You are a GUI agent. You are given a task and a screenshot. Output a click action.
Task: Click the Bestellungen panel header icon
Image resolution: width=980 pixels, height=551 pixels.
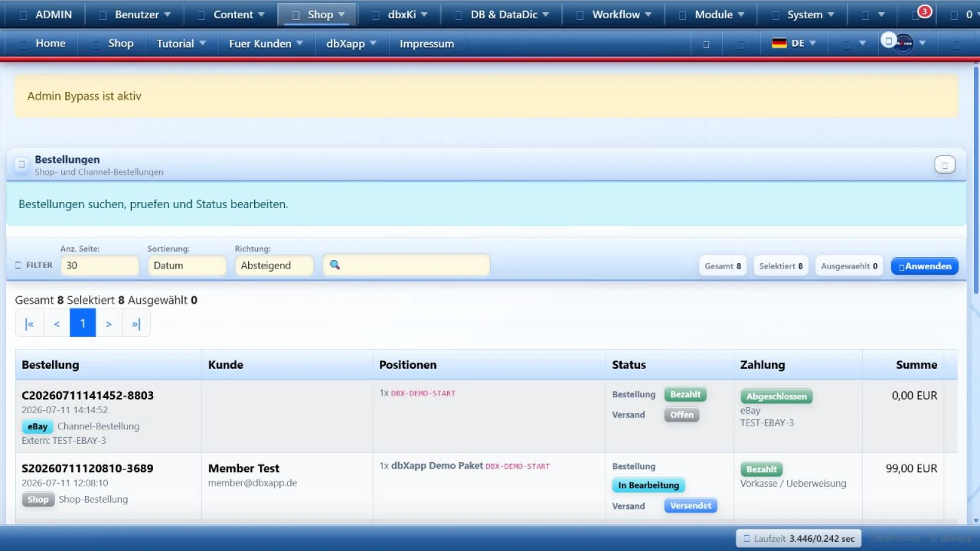tap(21, 165)
